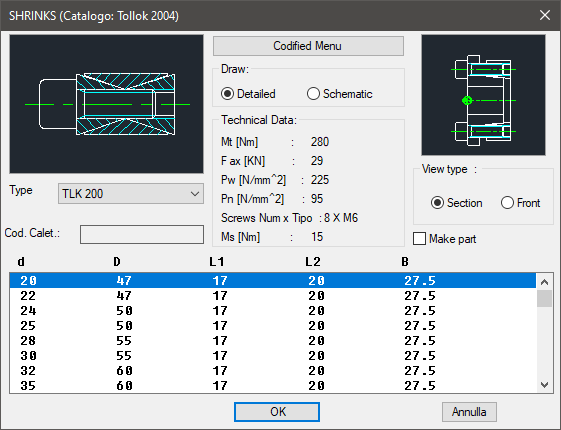Image resolution: width=561 pixels, height=430 pixels.
Task: Select the row with d 25
Action: pyautogui.click(x=273, y=326)
